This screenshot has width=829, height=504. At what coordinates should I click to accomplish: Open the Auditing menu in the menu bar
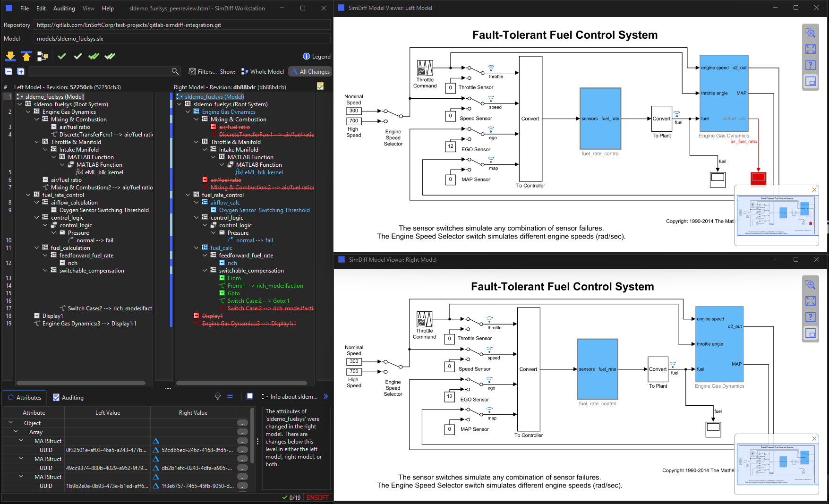pyautogui.click(x=64, y=9)
